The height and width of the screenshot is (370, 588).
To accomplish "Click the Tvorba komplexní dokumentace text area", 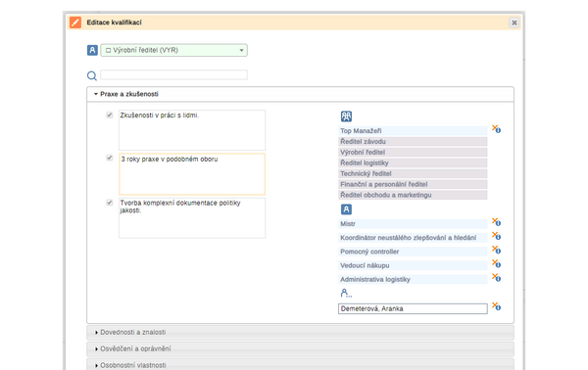I will (x=192, y=218).
